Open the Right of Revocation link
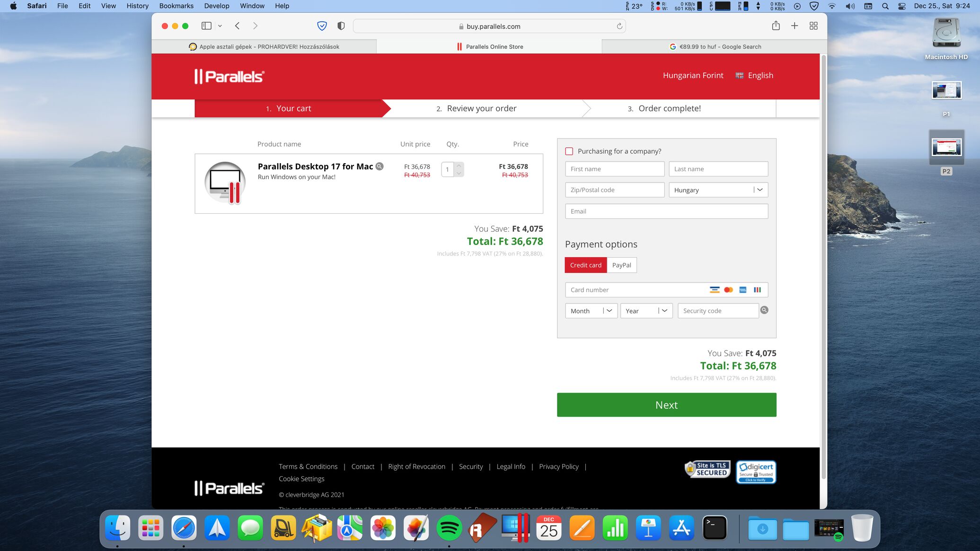Screen dimensions: 980x551 click(416, 467)
